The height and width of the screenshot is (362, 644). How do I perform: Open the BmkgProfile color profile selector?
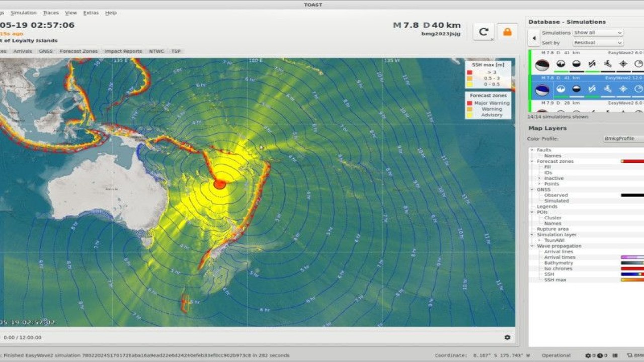point(623,138)
